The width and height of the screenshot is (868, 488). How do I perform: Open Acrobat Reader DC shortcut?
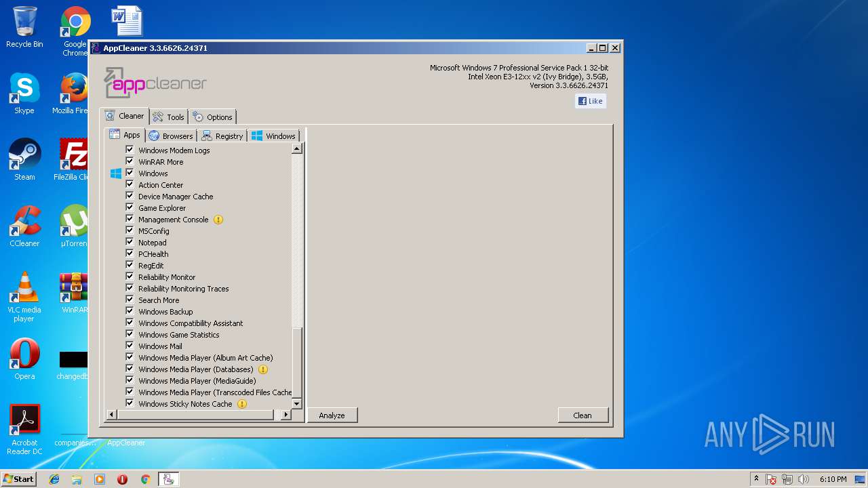tap(24, 430)
